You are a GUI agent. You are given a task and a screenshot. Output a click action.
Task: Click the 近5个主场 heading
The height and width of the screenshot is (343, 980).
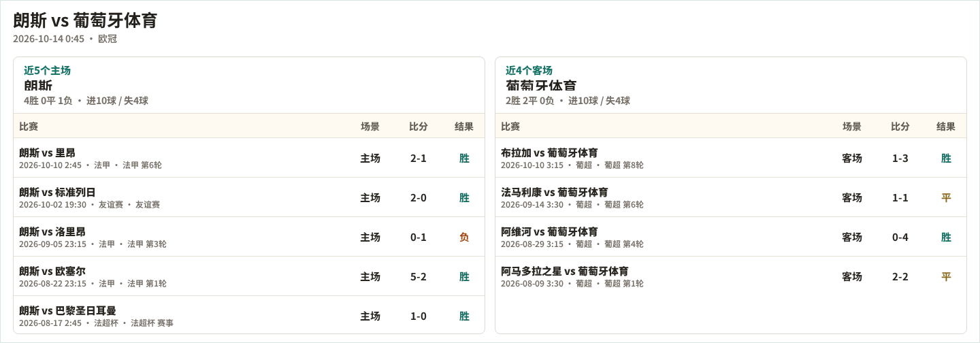click(47, 70)
